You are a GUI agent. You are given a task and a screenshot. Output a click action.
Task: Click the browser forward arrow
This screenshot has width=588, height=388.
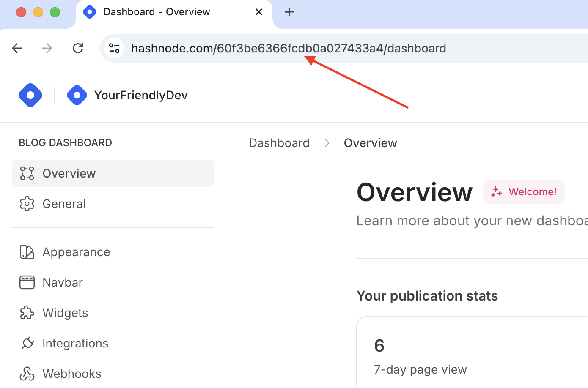[x=47, y=48]
